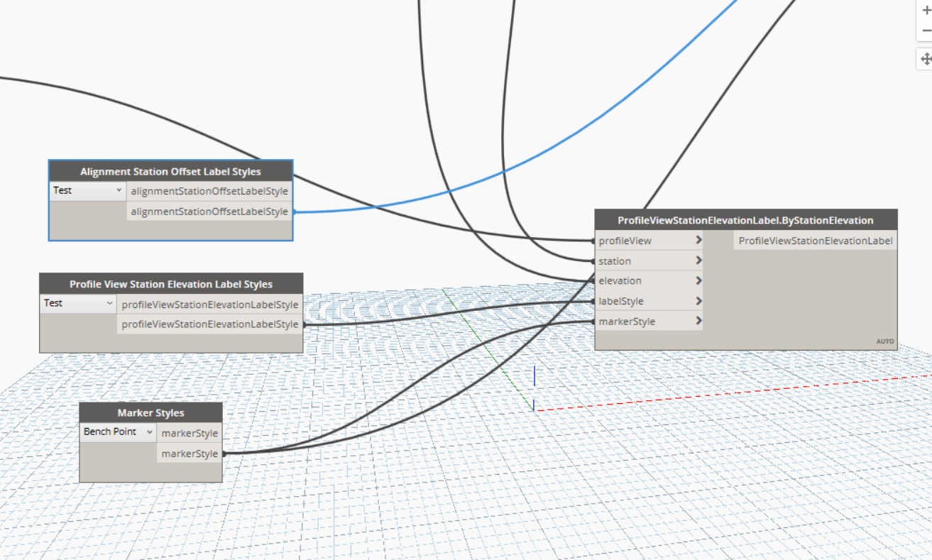Click the markerStyle input port arrow
This screenshot has height=560, width=932.
pos(698,321)
